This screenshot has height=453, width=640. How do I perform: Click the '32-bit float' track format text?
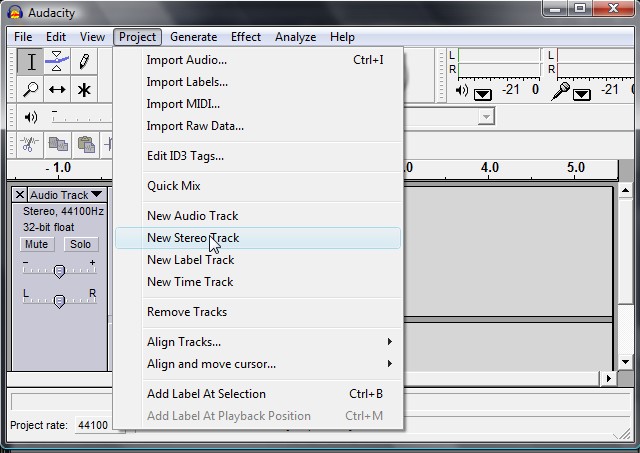[49, 227]
